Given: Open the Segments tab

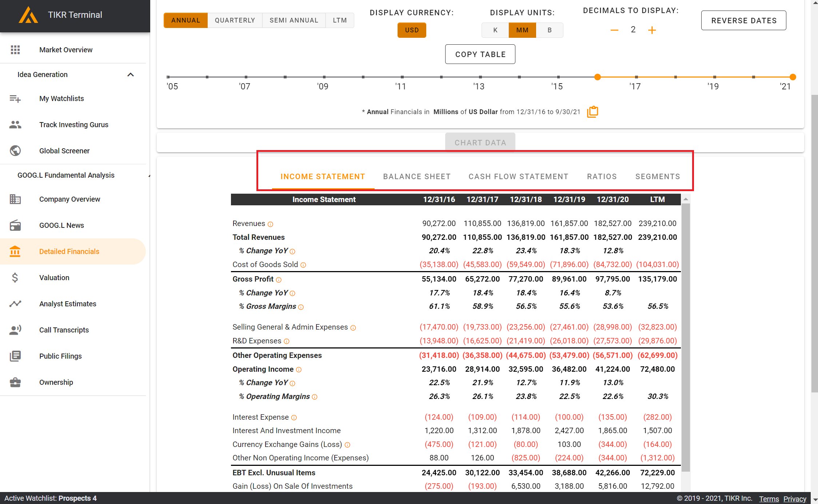Looking at the screenshot, I should point(658,177).
